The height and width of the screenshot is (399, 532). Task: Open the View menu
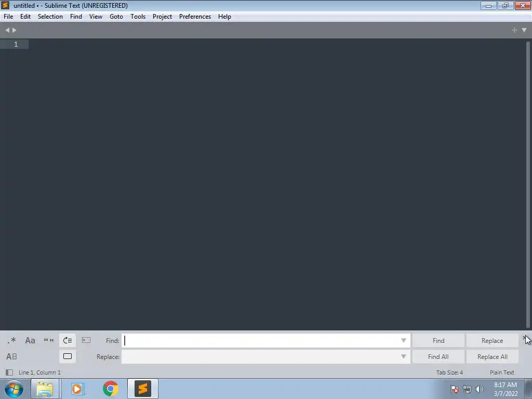coord(96,17)
